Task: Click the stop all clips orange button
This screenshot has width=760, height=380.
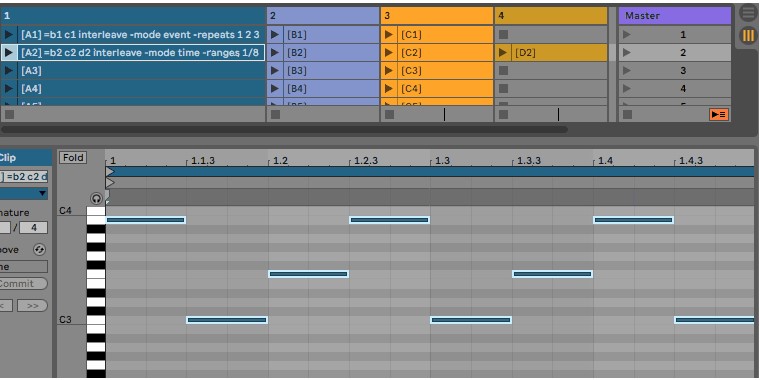Action: pyautogui.click(x=719, y=115)
